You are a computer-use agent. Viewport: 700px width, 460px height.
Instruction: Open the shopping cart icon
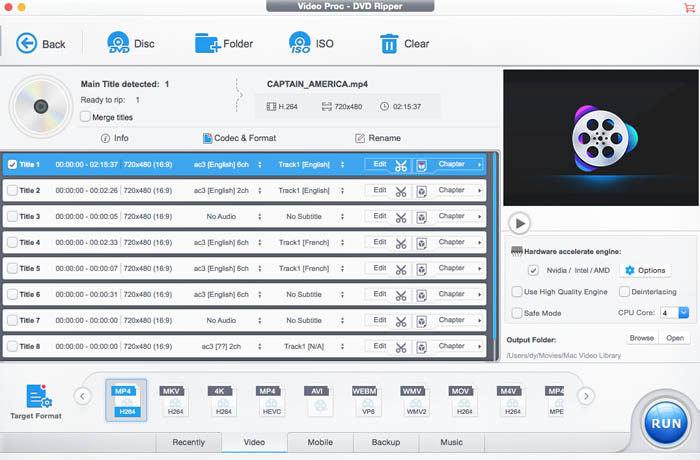click(x=689, y=7)
